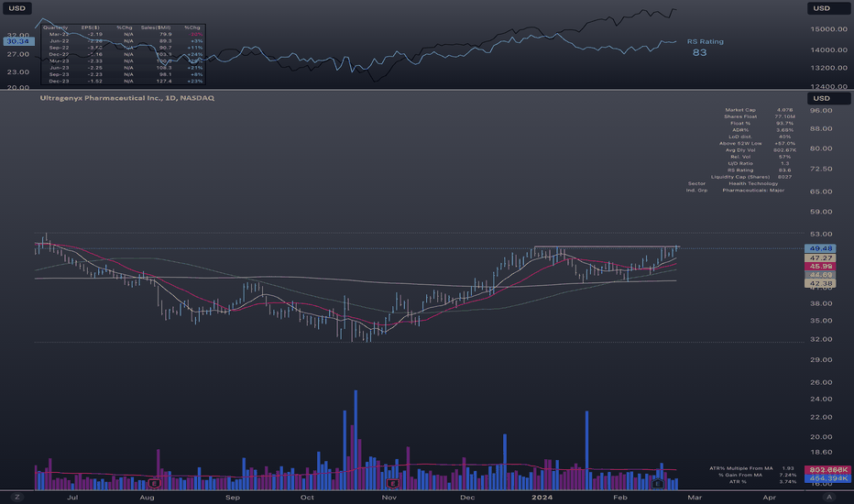Screen dimensions: 854x504
Task: Click the Dec-23 EPS value -1.52
Action: (x=95, y=82)
